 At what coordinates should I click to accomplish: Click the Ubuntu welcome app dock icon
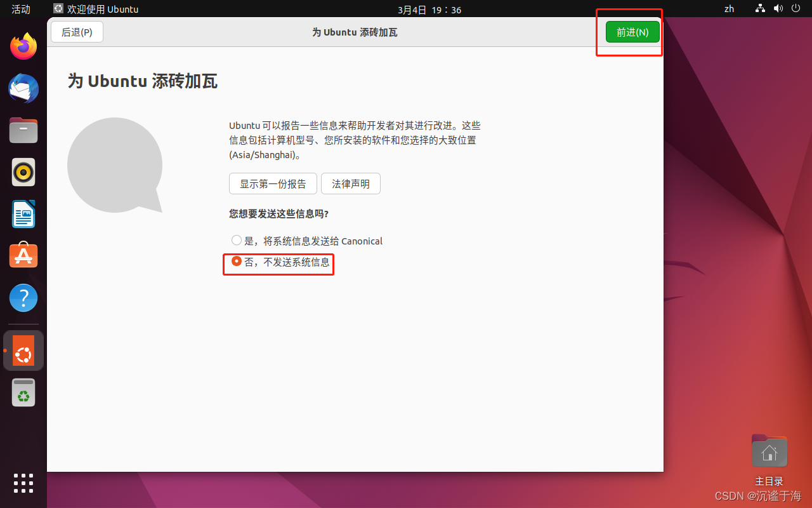tap(23, 351)
